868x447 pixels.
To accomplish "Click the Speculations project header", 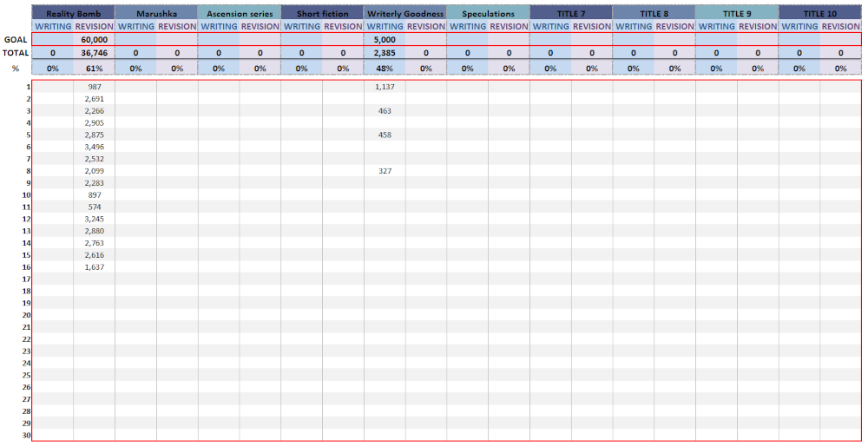I will pyautogui.click(x=488, y=14).
